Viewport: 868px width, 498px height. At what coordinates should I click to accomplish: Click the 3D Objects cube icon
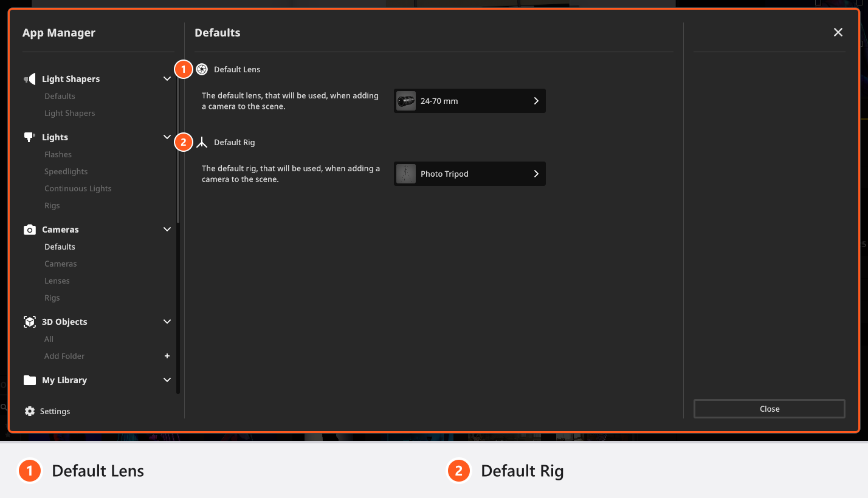point(29,322)
